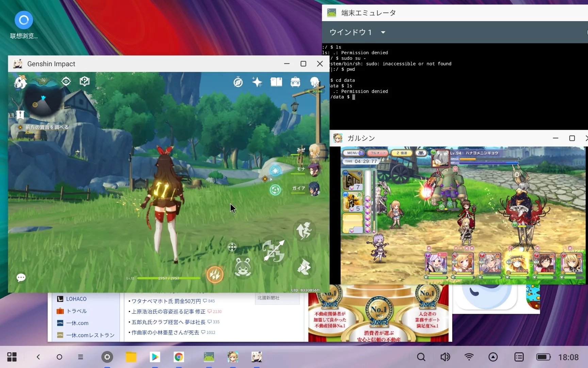This screenshot has width=588, height=368.
Task: Open the inventory backpack icon
Action: pyautogui.click(x=295, y=82)
